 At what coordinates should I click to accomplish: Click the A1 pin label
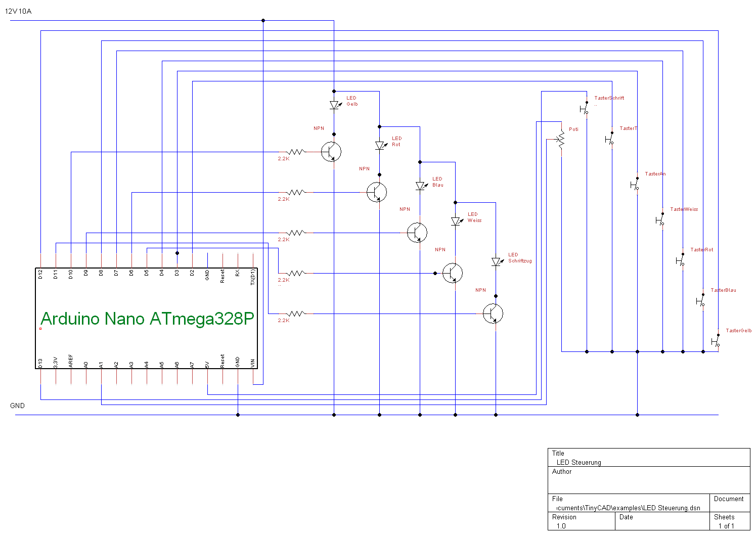tap(101, 364)
